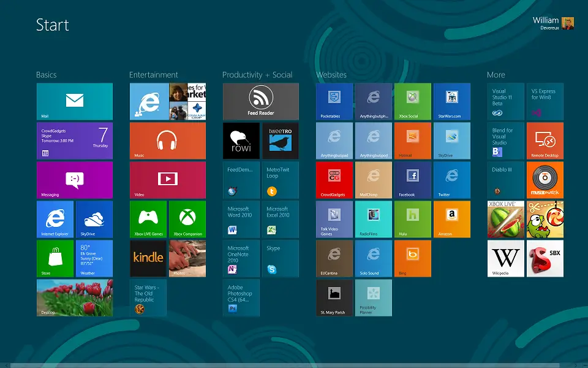Launch the Kindle app tile

click(x=148, y=258)
